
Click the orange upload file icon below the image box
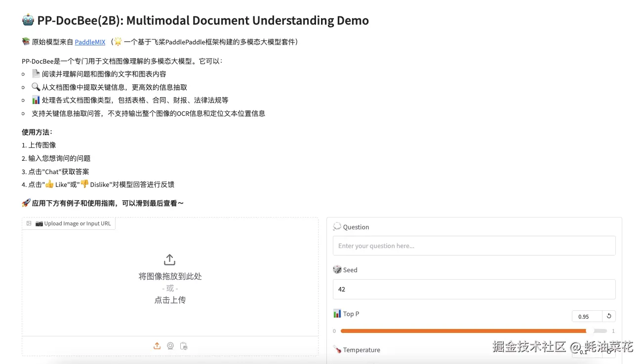click(157, 346)
